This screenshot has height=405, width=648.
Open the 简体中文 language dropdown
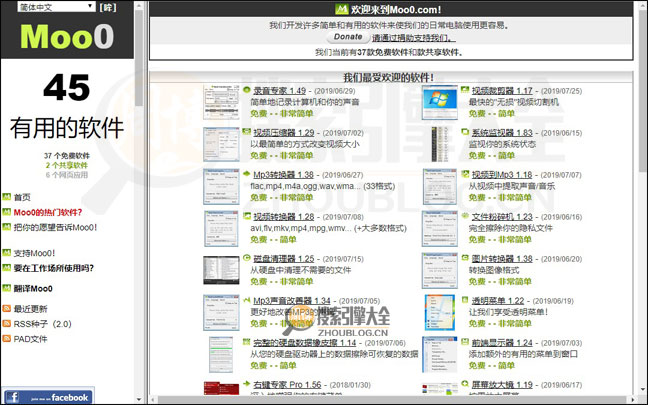[57, 7]
